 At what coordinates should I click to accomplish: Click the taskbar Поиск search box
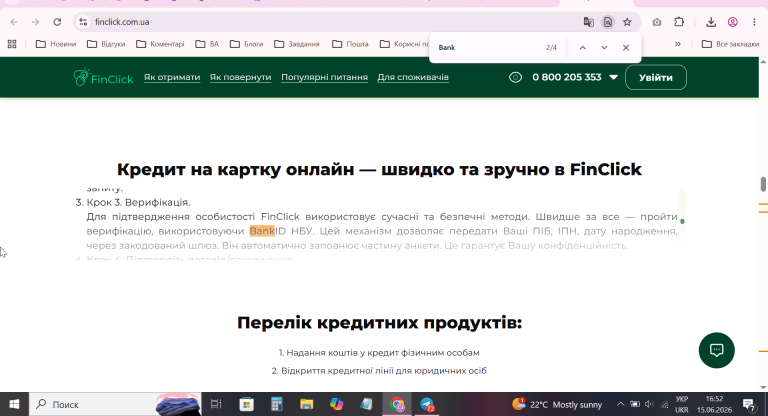115,404
